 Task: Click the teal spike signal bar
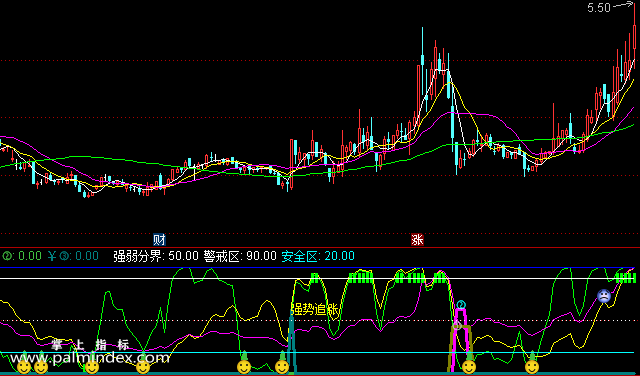click(x=292, y=343)
